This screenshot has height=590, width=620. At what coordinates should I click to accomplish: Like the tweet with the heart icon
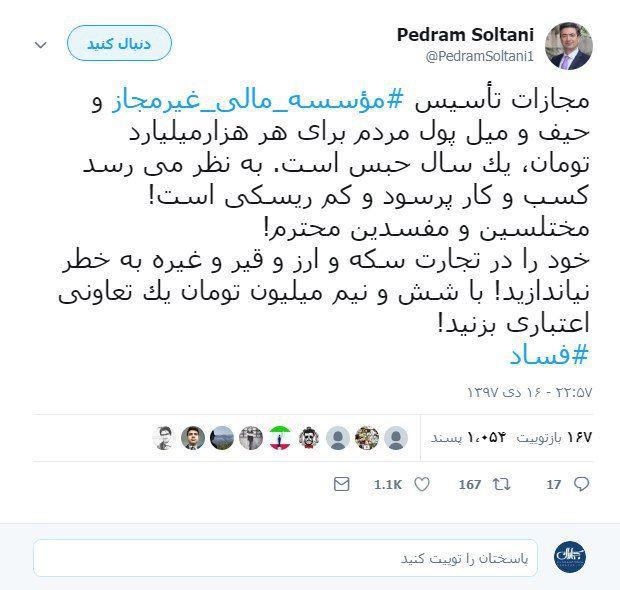tap(422, 484)
